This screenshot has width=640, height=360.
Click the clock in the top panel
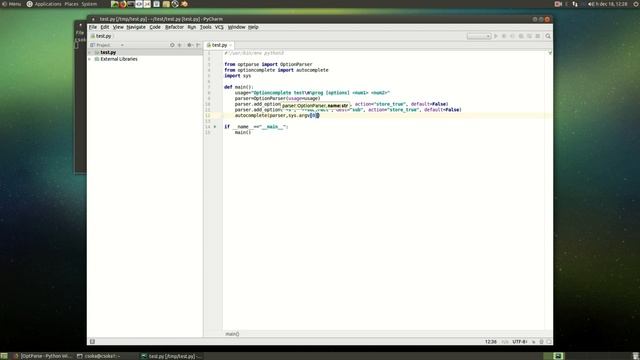click(611, 4)
